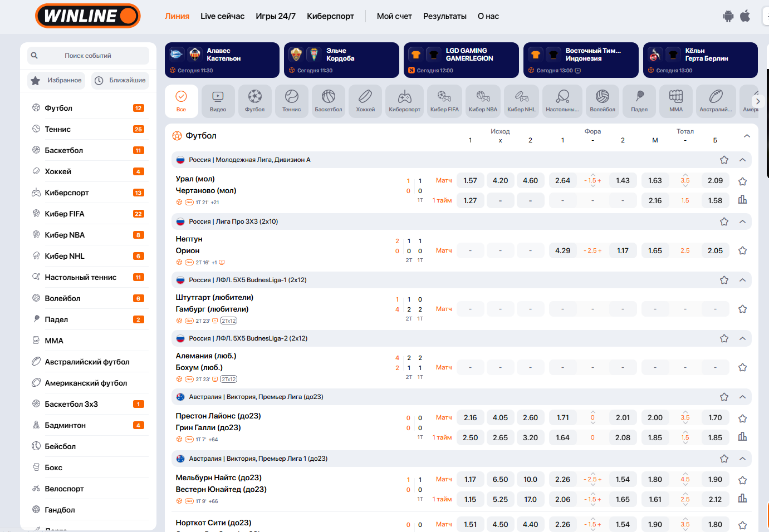Select the Футбол filter icon in sport carousel
Viewport: 769px width, 532px height.
point(254,101)
